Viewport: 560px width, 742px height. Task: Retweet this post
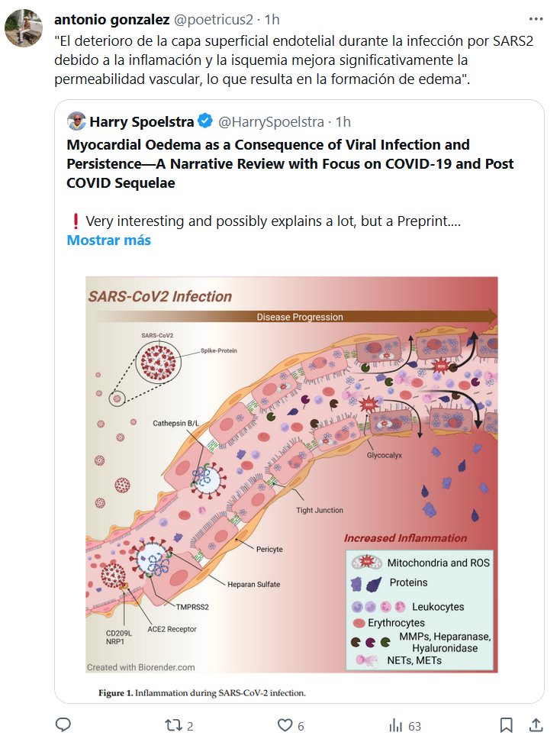pos(175,724)
